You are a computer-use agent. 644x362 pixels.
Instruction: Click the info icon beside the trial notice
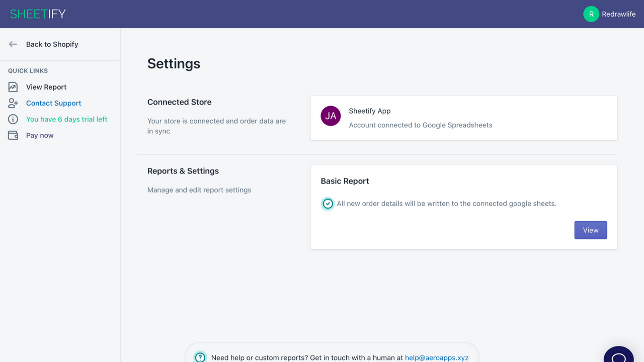tap(13, 119)
